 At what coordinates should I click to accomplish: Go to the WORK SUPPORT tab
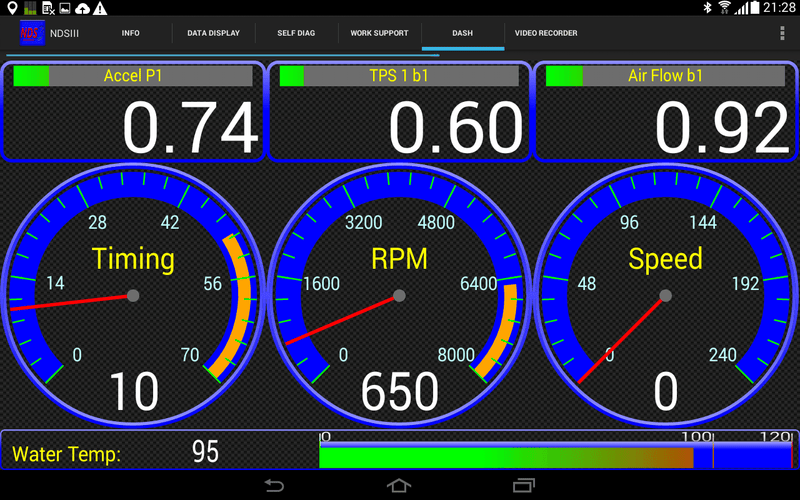point(379,33)
